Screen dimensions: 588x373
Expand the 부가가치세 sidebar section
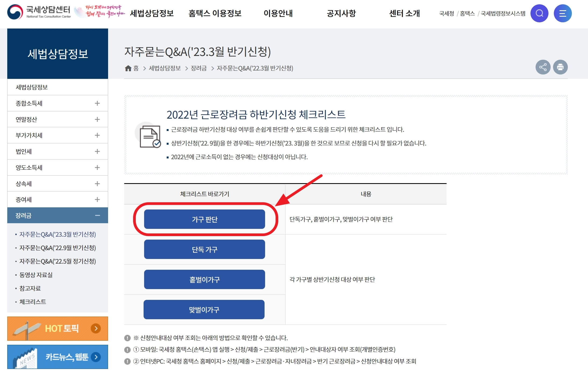tap(97, 135)
